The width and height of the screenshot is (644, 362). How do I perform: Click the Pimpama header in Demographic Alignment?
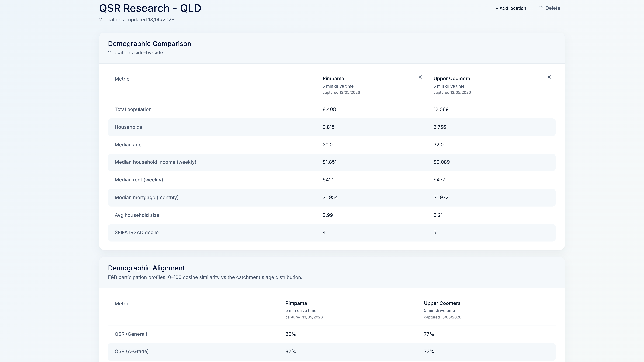click(x=296, y=303)
